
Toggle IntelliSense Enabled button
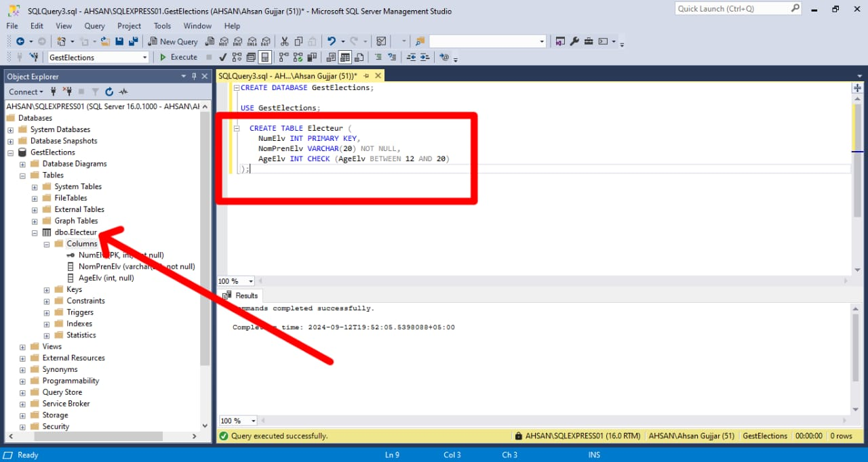(265, 57)
